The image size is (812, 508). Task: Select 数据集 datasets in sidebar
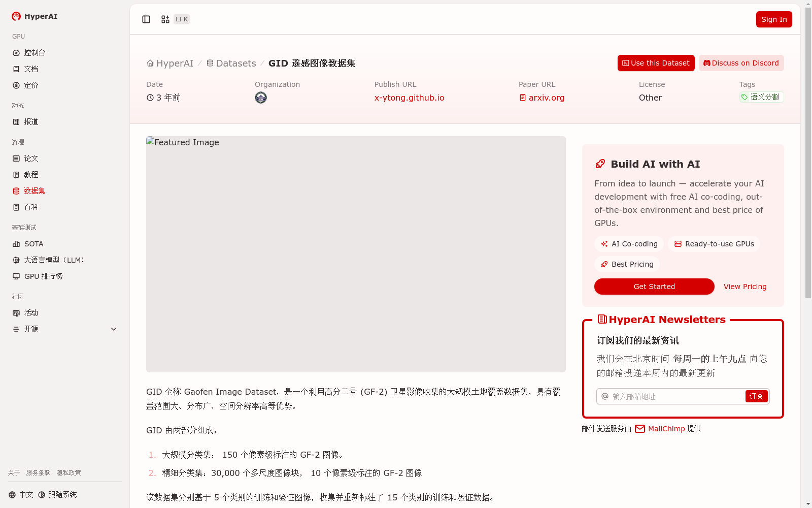(65, 191)
